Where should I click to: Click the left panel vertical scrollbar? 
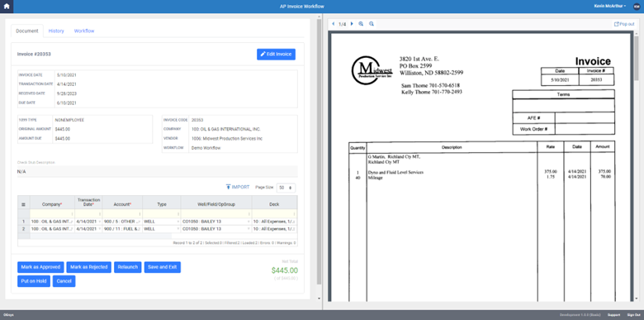coord(320,152)
